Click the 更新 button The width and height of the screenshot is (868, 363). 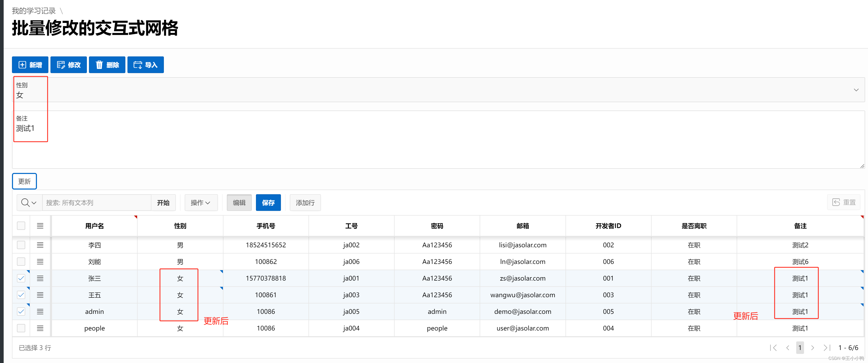[24, 181]
